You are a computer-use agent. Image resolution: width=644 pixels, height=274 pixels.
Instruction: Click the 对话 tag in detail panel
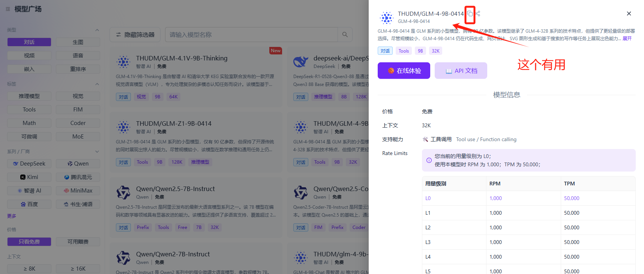tap(385, 51)
